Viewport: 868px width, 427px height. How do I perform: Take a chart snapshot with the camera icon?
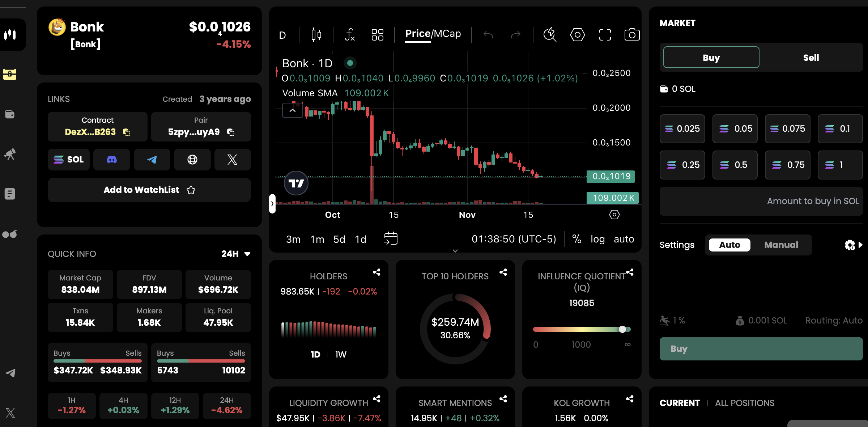pyautogui.click(x=631, y=35)
